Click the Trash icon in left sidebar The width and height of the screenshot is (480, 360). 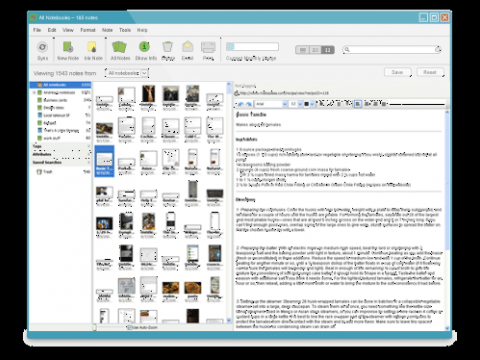[39, 172]
